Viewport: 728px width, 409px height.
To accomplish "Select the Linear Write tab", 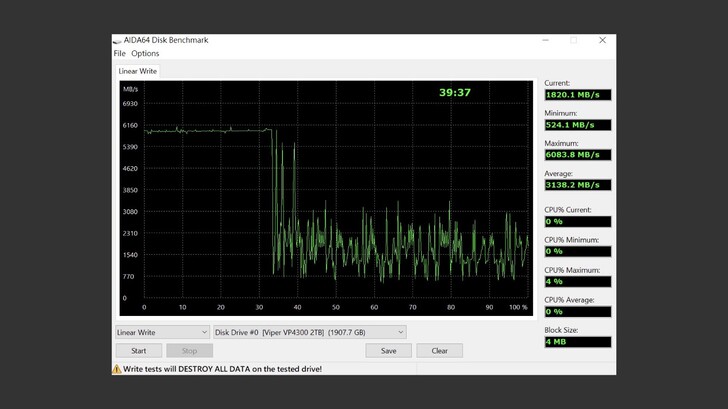I will pos(138,72).
